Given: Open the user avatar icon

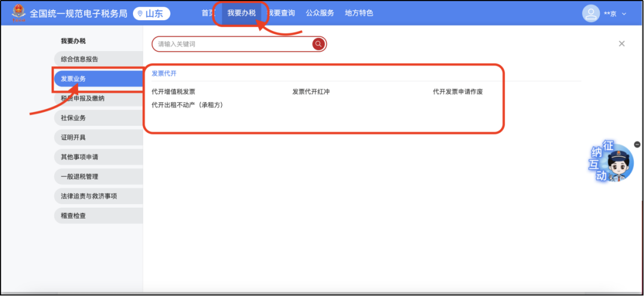Looking at the screenshot, I should click(x=591, y=14).
